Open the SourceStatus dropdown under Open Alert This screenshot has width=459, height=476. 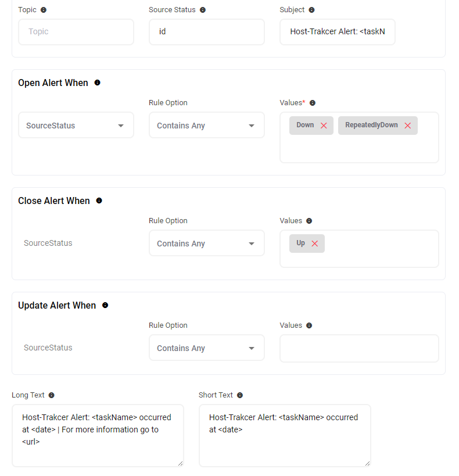tap(76, 126)
